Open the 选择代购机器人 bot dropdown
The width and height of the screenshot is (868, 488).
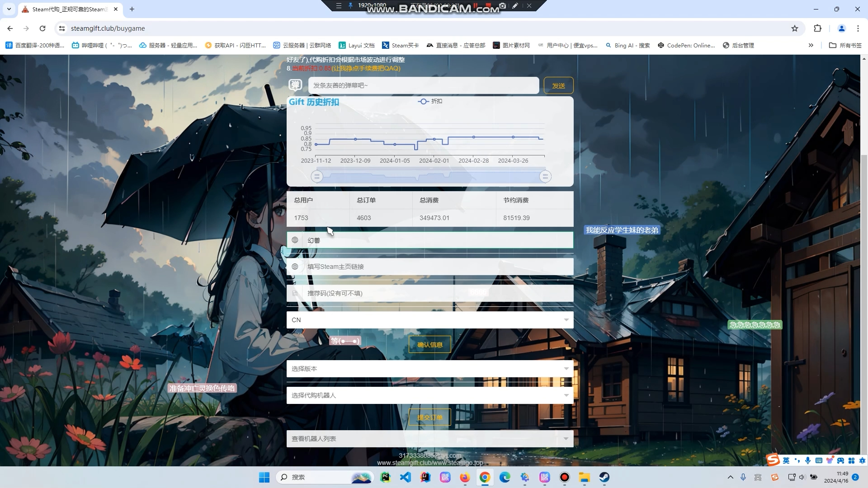(430, 395)
